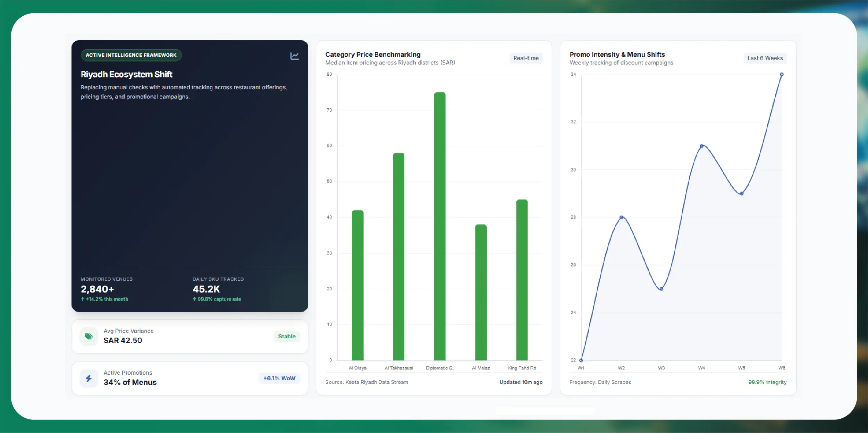
Task: Click the King Fahd Rd green bar
Action: [522, 280]
